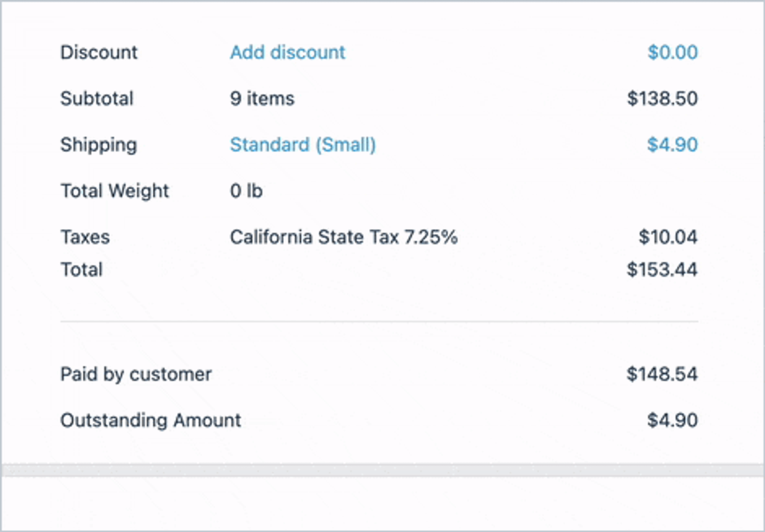Click the blue $0.00 discount amount
This screenshot has width=765, height=532.
(672, 52)
